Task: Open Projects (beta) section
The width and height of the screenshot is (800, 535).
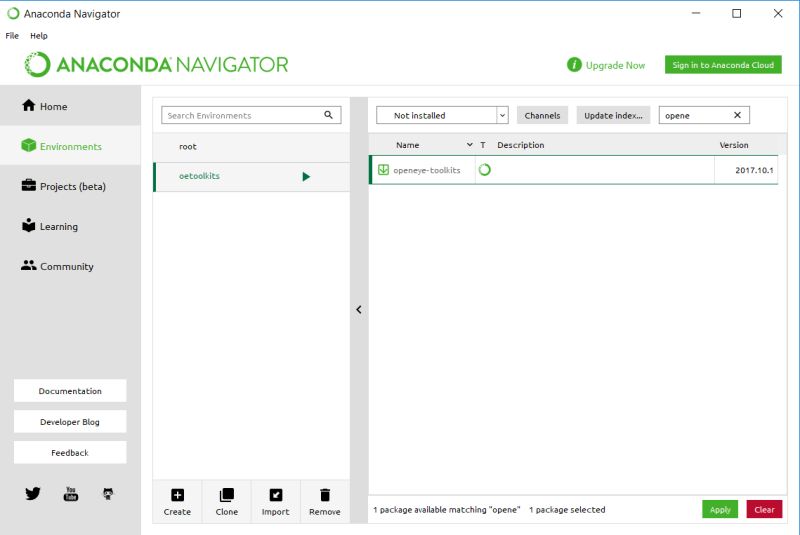Action: 70,186
